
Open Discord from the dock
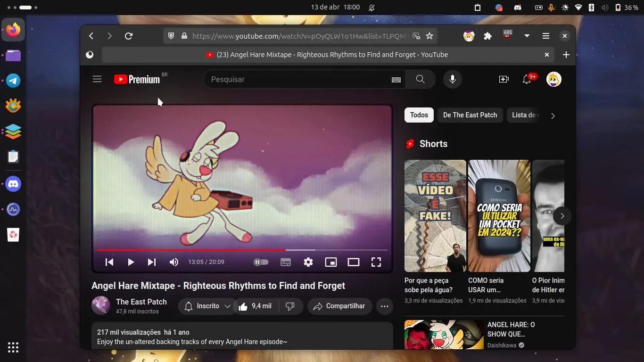click(13, 184)
